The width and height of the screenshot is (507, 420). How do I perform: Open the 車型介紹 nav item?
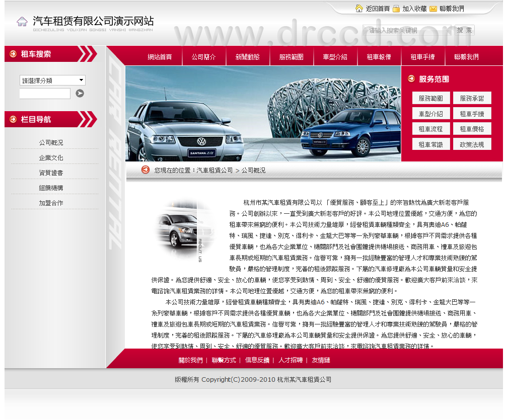335,57
